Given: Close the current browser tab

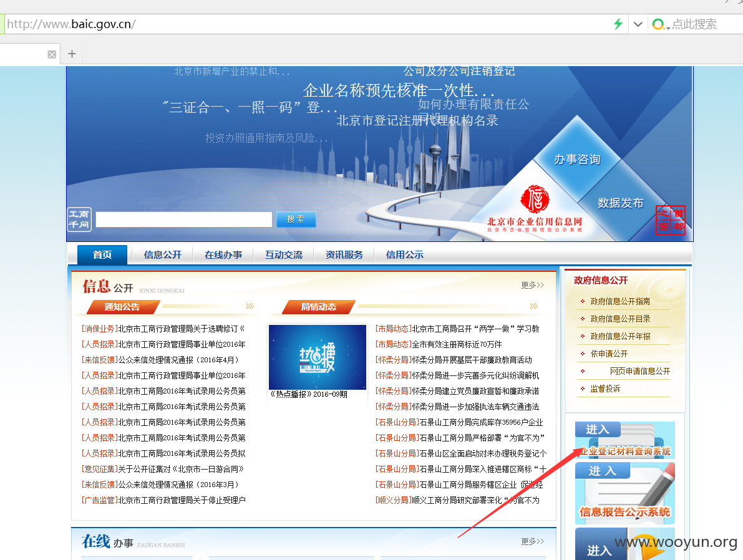Looking at the screenshot, I should [52, 54].
